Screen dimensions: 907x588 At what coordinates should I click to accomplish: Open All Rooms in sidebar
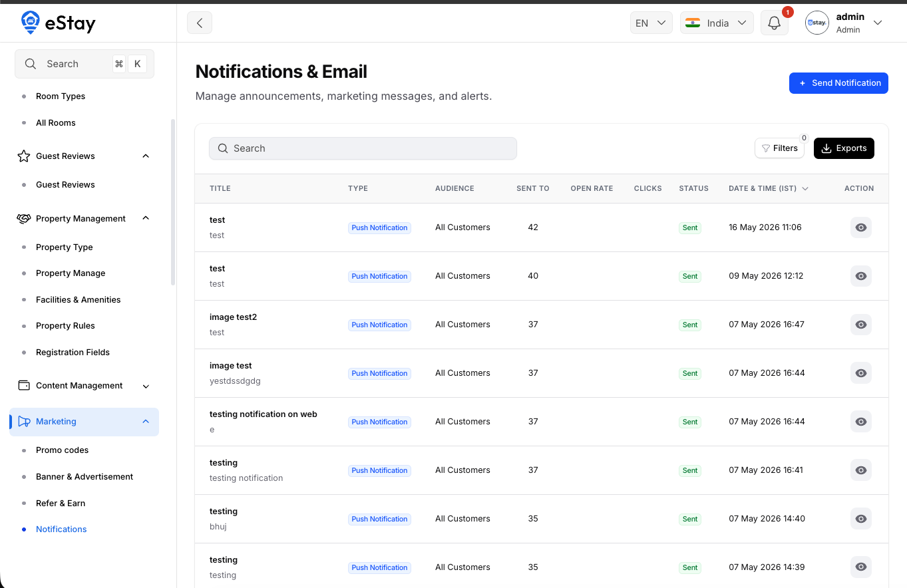point(56,123)
